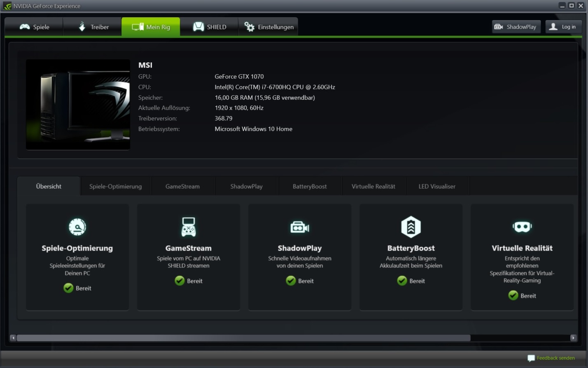Click the download arrow icon on Treiber
The width and height of the screenshot is (588, 368).
coord(82,26)
